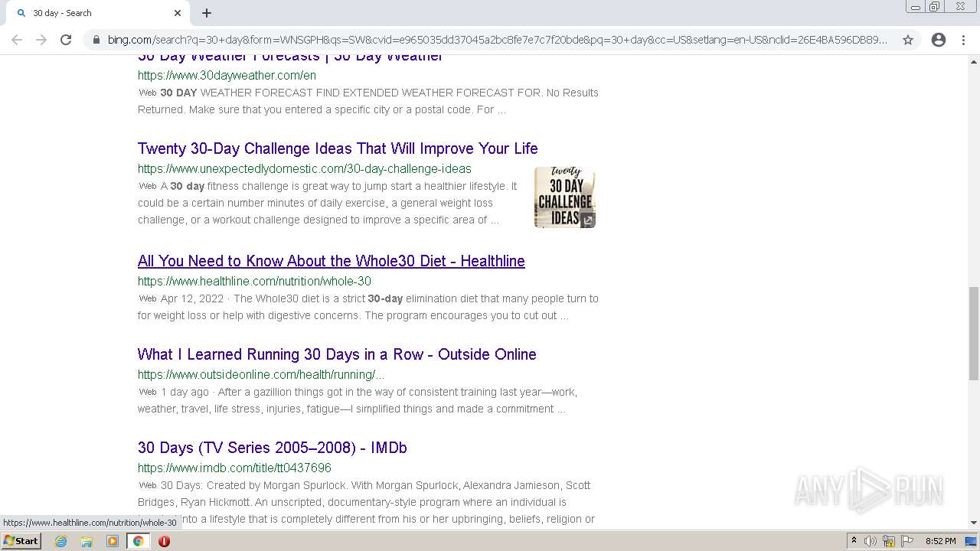Click the '1 day ago' snippet text
The height and width of the screenshot is (551, 980).
[185, 392]
